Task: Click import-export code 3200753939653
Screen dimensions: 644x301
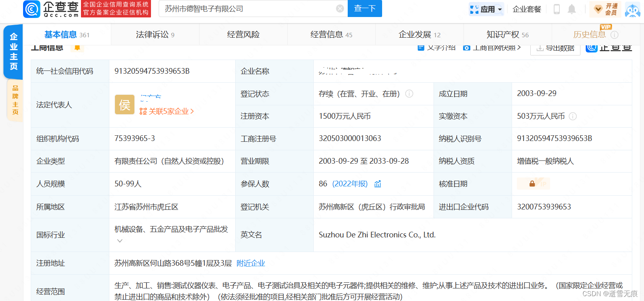Action: (544, 207)
